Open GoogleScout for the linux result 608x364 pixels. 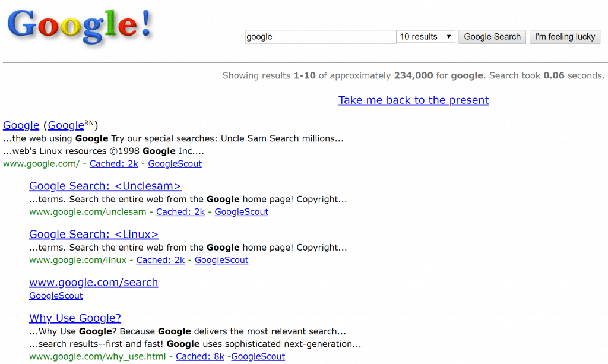221,260
